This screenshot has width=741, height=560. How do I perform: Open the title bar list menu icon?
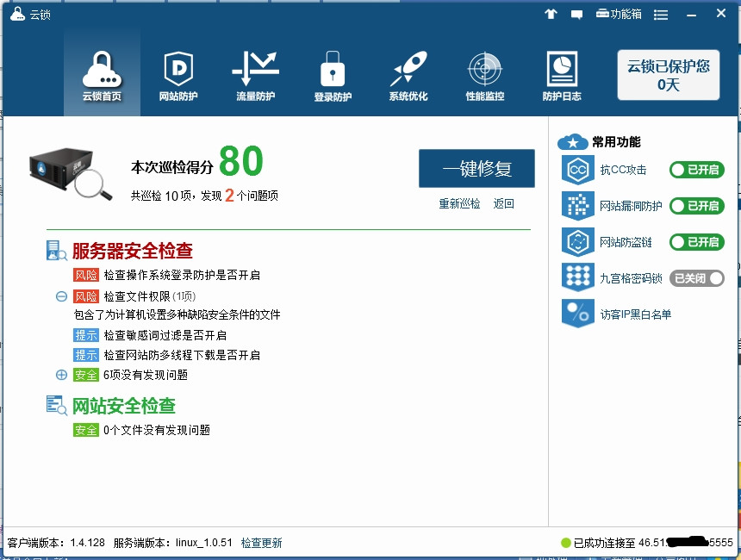coord(661,15)
